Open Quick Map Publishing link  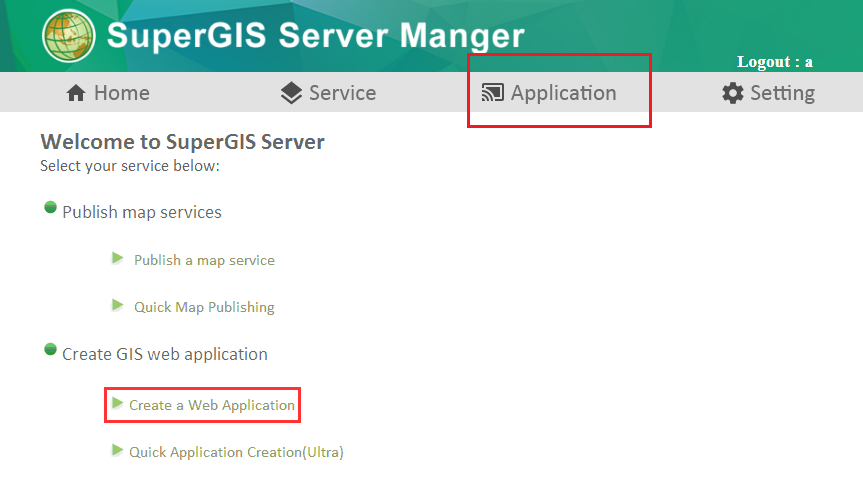click(x=204, y=307)
